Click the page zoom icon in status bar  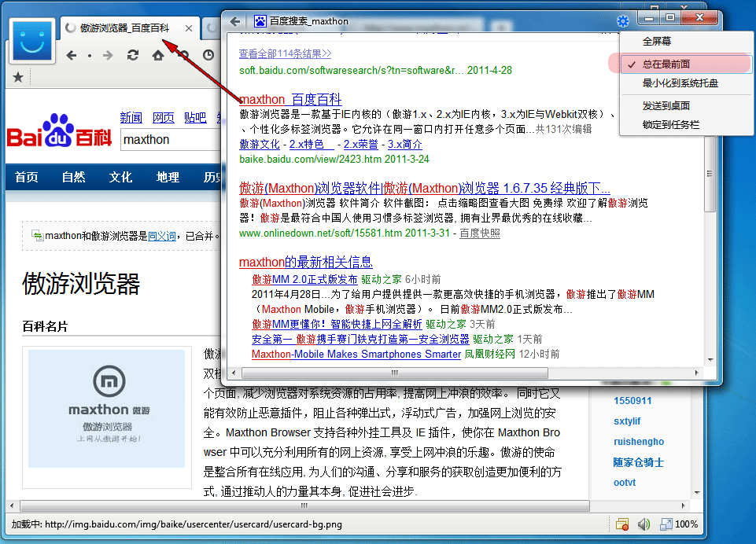(x=666, y=524)
